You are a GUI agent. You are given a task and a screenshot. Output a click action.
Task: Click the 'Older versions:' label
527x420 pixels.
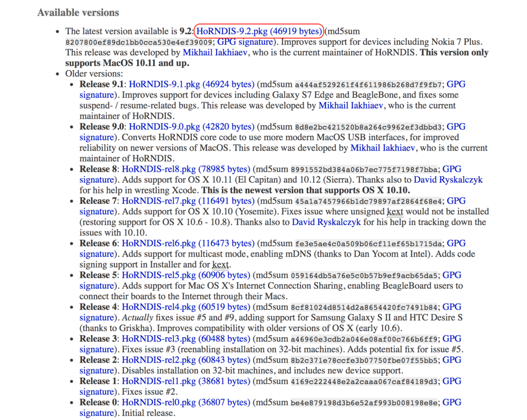(94, 74)
